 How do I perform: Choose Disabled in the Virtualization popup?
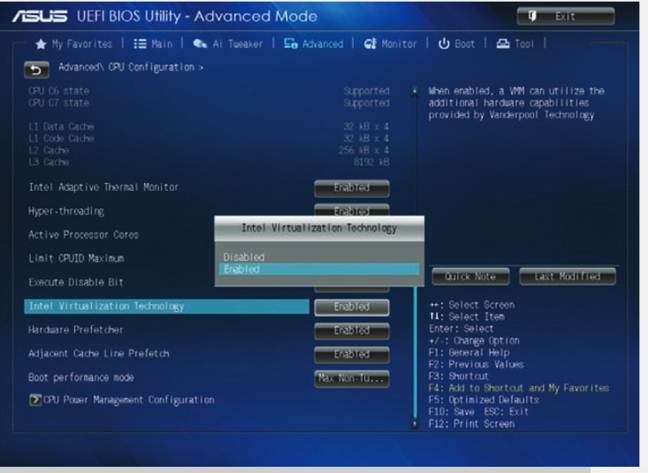pos(319,257)
